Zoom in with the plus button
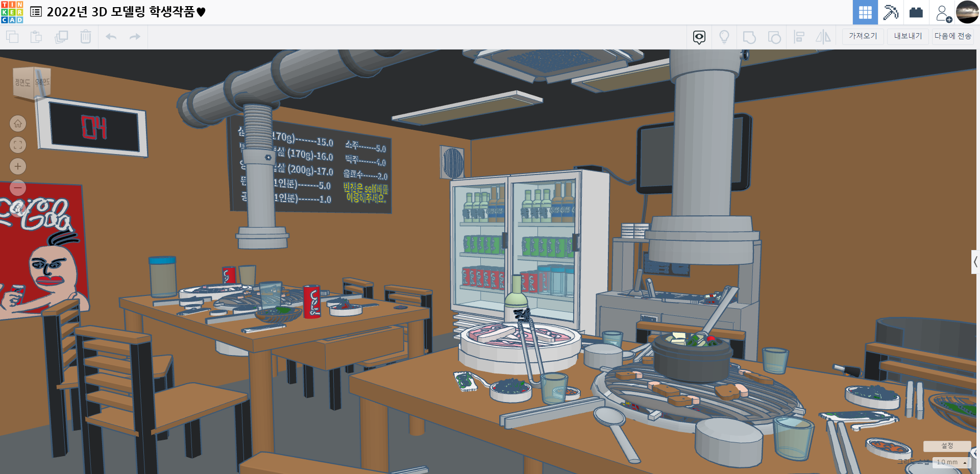 pyautogui.click(x=18, y=166)
